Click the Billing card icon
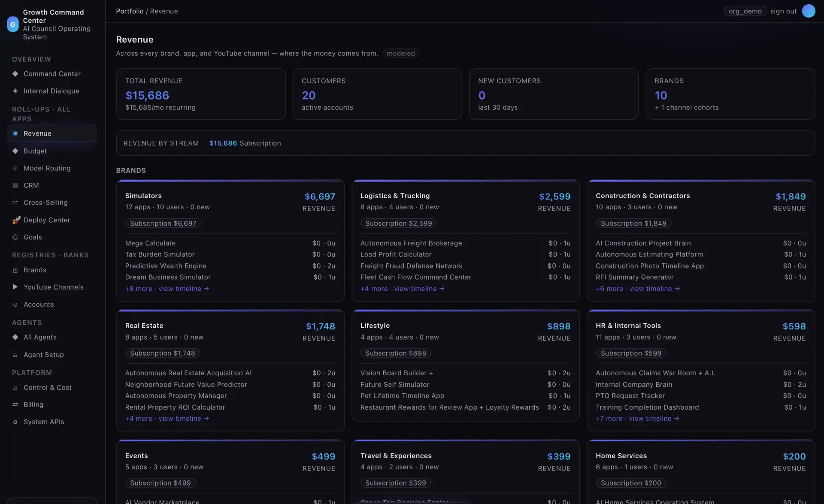Screen dimensions: 824x504 pos(15,404)
